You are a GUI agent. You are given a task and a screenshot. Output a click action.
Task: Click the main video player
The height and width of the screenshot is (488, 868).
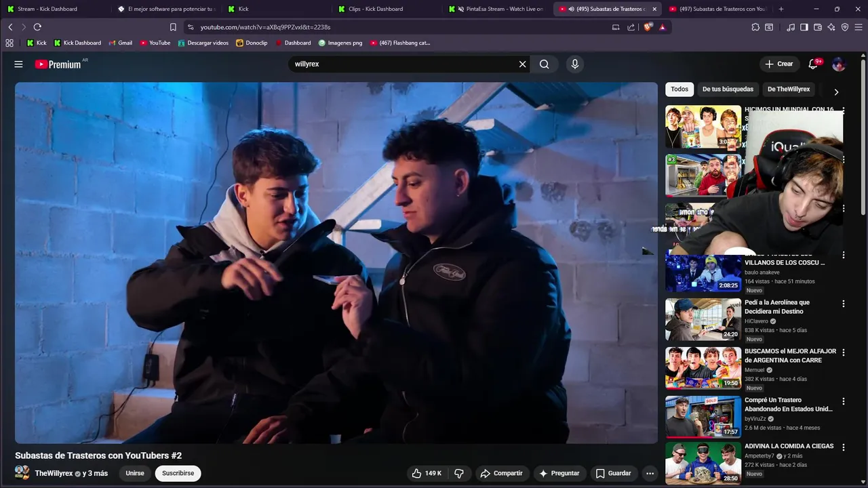(x=336, y=263)
